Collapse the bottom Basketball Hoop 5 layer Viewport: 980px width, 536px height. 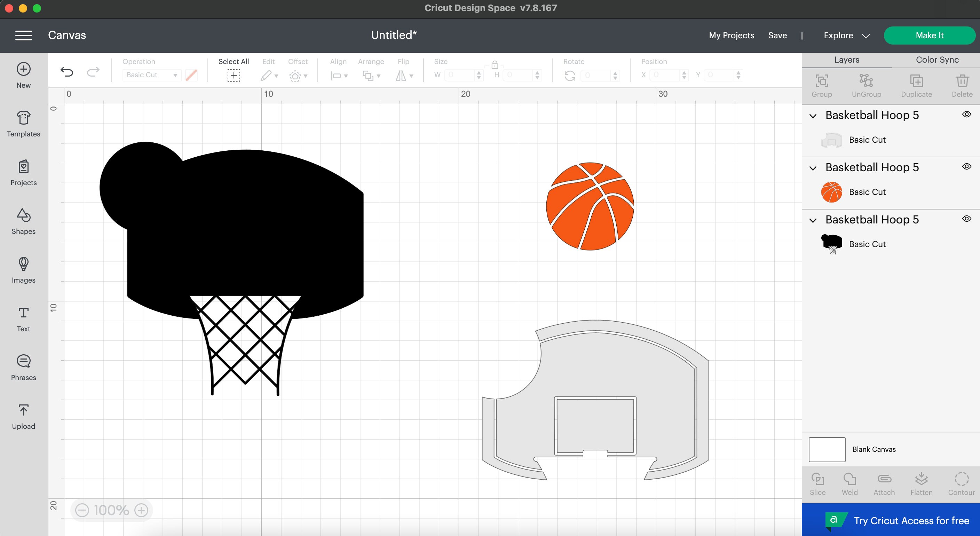(x=813, y=220)
